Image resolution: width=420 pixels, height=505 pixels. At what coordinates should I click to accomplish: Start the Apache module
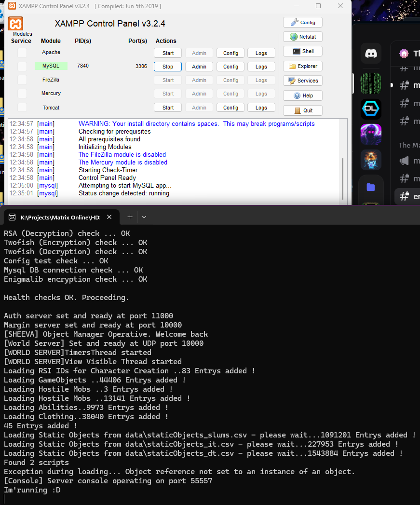pos(167,53)
